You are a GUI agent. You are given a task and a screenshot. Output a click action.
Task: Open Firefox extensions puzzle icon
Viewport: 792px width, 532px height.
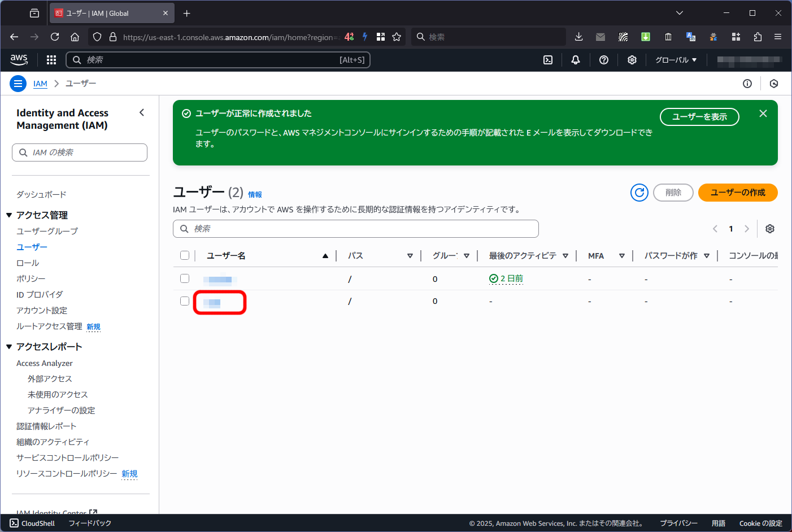click(758, 37)
